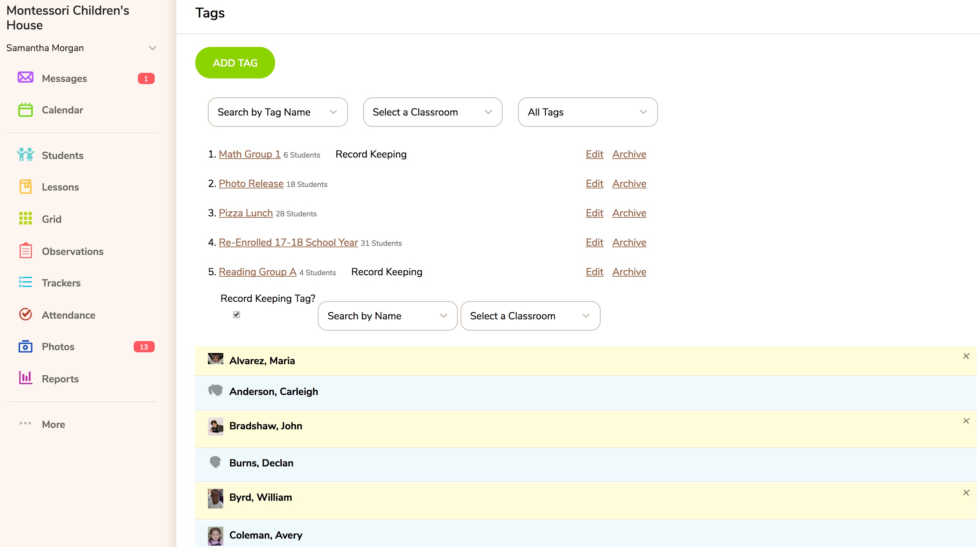The height and width of the screenshot is (547, 980).
Task: Select the Students people icon
Action: pos(26,155)
